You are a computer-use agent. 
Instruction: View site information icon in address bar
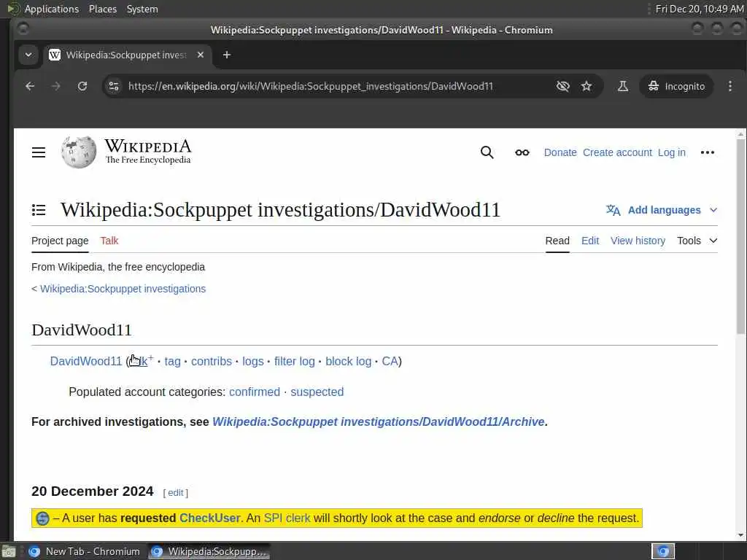(114, 86)
